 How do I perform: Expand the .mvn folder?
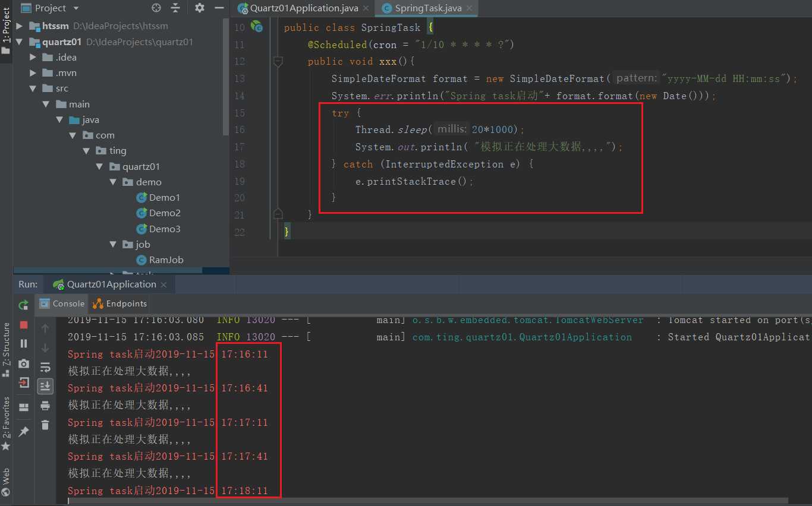pos(33,73)
